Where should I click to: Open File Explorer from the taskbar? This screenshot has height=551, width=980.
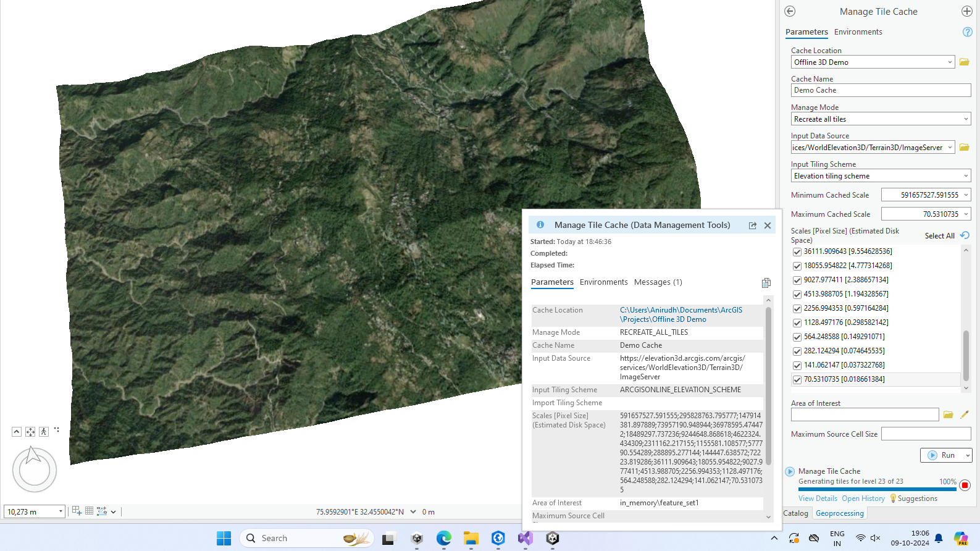click(x=471, y=538)
